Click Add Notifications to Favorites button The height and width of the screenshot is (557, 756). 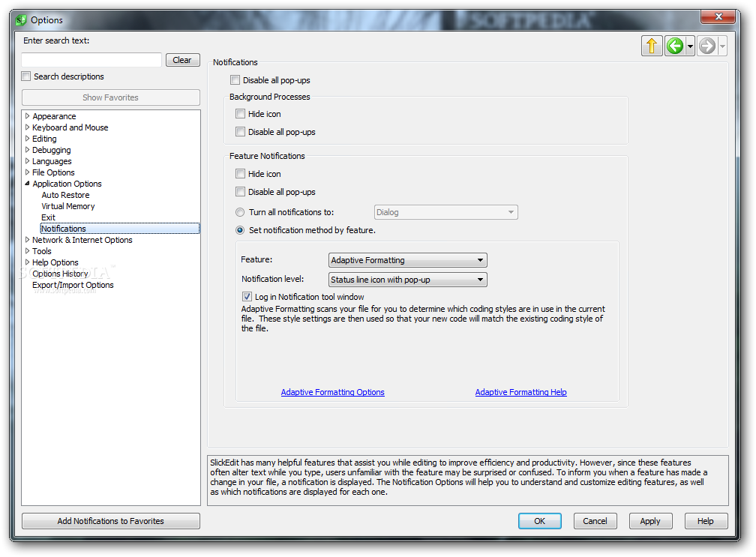(110, 521)
